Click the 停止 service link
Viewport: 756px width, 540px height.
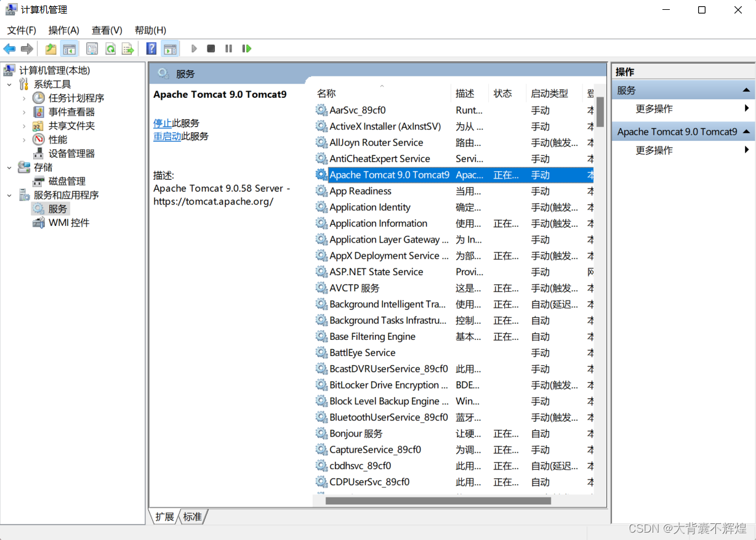(x=163, y=123)
